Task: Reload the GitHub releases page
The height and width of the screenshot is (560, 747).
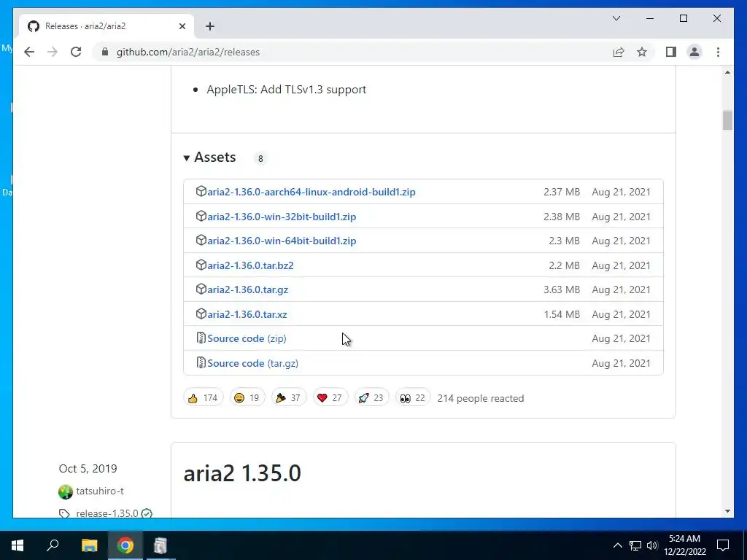Action: click(76, 52)
